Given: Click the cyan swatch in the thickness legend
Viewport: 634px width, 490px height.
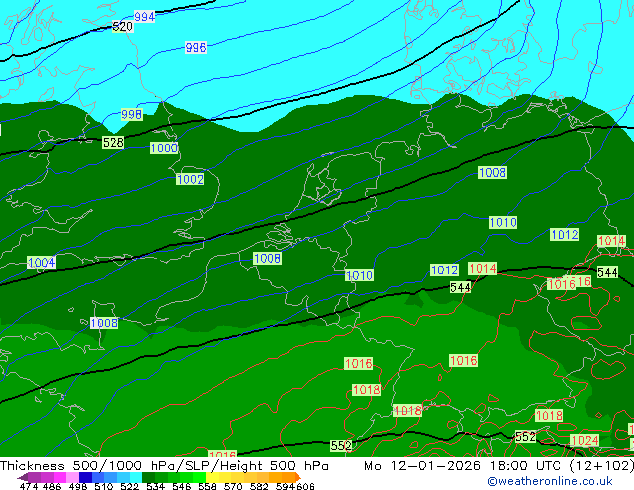Looking at the screenshot, I should click(135, 477).
